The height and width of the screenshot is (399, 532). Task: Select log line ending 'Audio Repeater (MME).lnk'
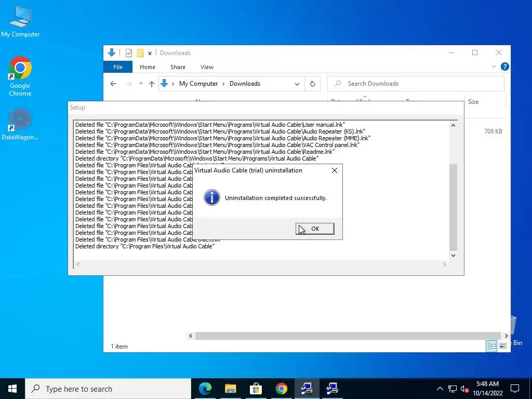(223, 138)
